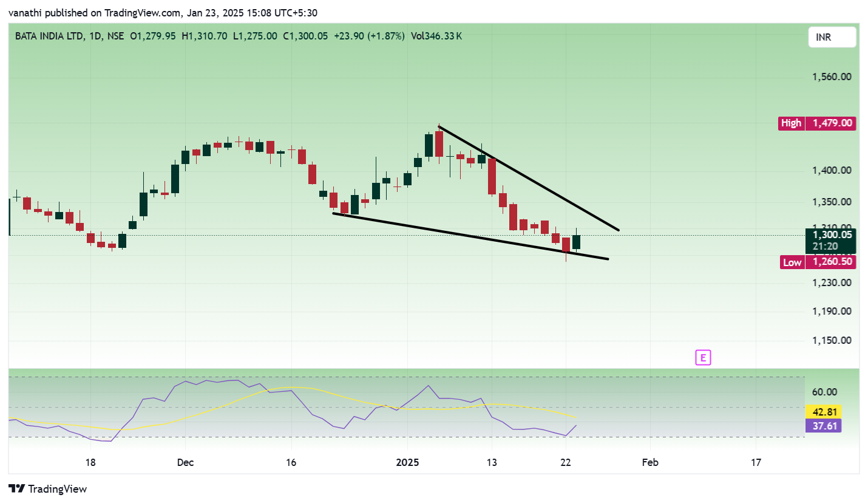The width and height of the screenshot is (868, 503).
Task: Click the '22' date axis label
Action: [566, 463]
